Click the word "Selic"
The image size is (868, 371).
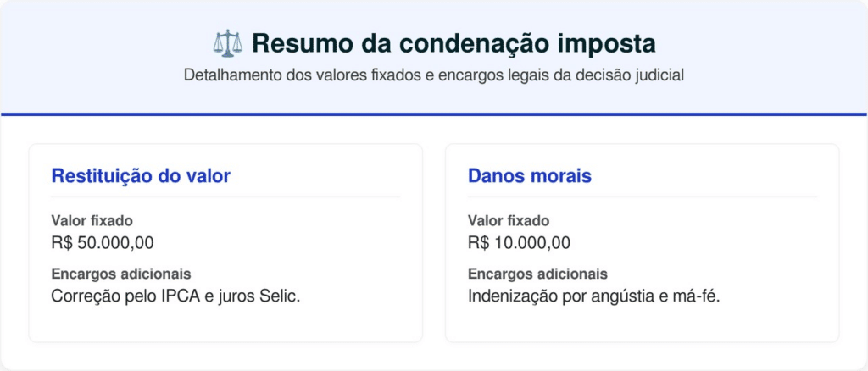click(278, 296)
